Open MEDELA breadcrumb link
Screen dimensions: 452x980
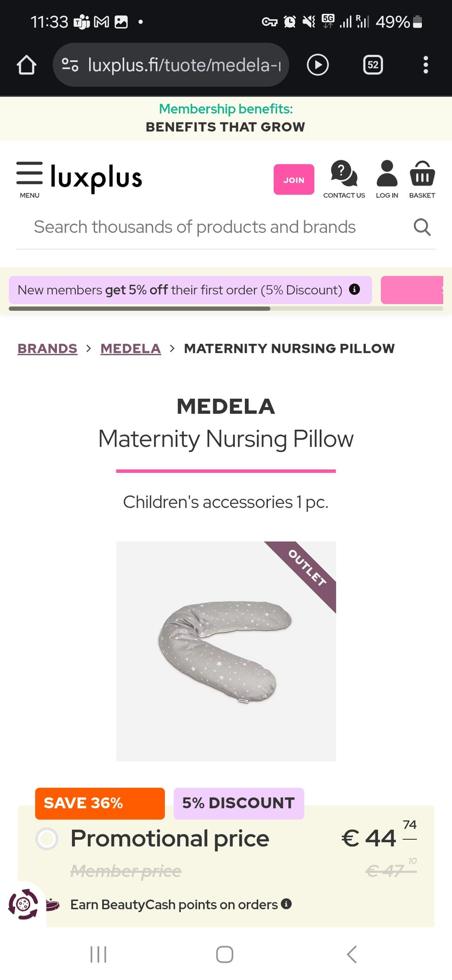coord(130,349)
